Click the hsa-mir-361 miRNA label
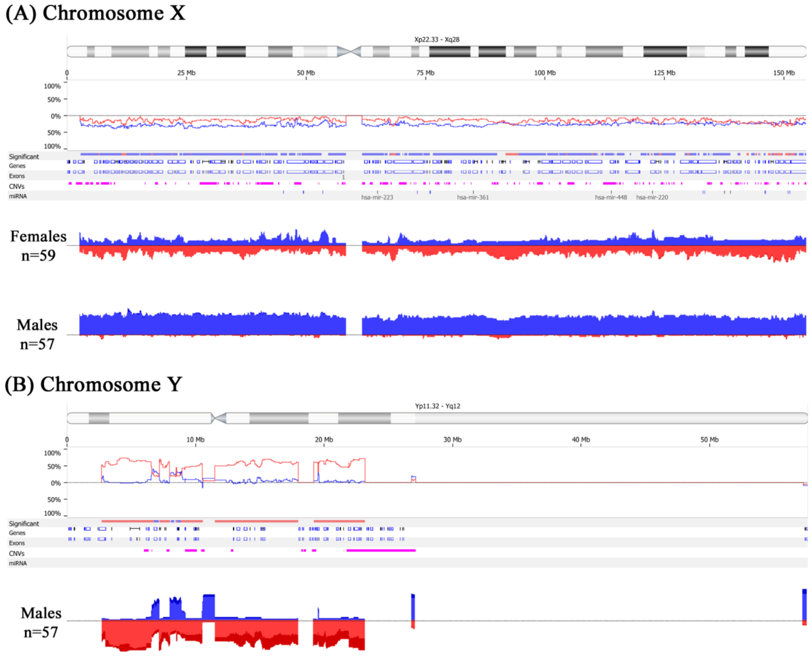Viewport: 812px width, 657px height. (x=473, y=197)
